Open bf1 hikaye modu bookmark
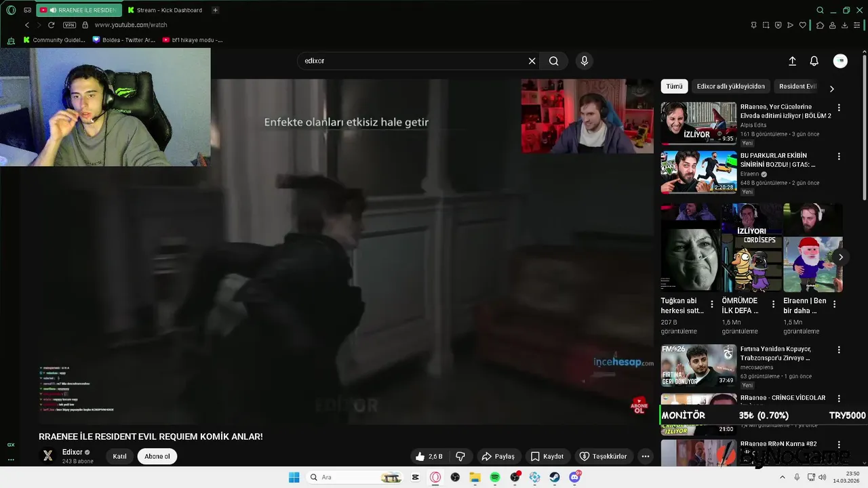 [x=193, y=40]
